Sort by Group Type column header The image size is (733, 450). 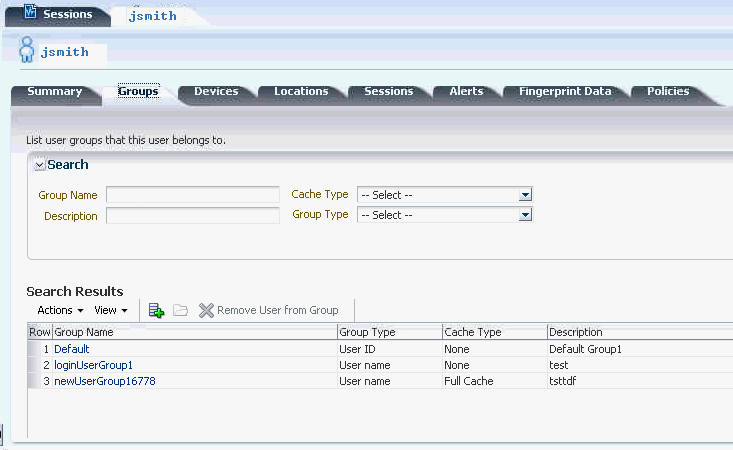pyautogui.click(x=389, y=332)
